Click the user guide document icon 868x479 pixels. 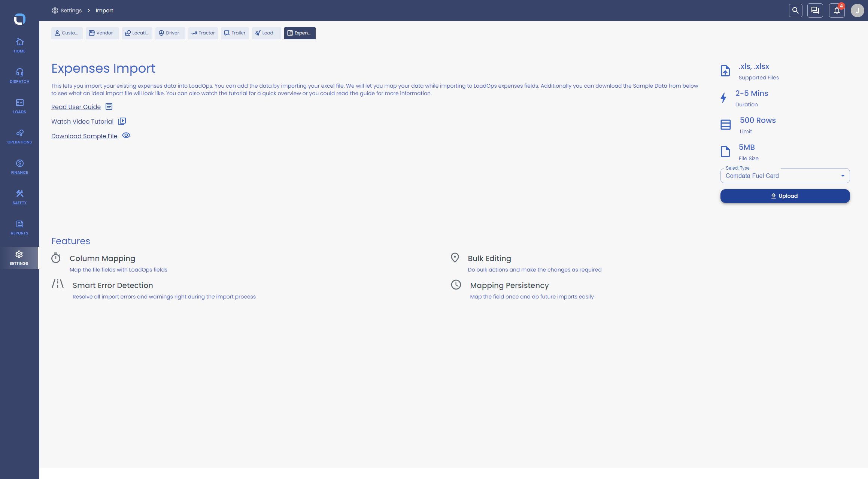[x=109, y=107]
